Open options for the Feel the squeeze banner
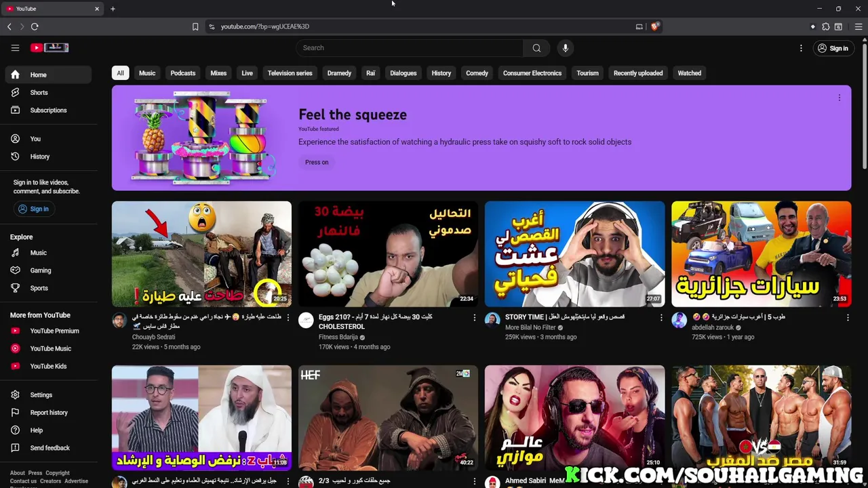The height and width of the screenshot is (488, 868). tap(839, 98)
